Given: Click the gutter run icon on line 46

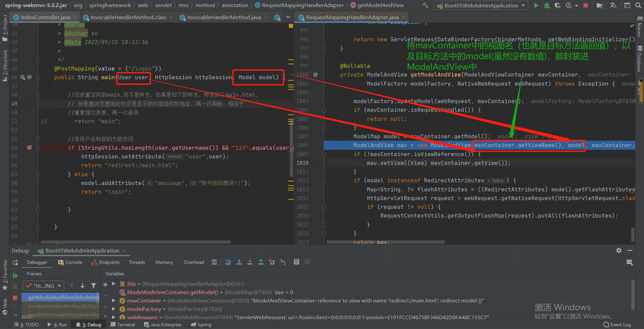Looking at the screenshot, I should click(23, 77).
